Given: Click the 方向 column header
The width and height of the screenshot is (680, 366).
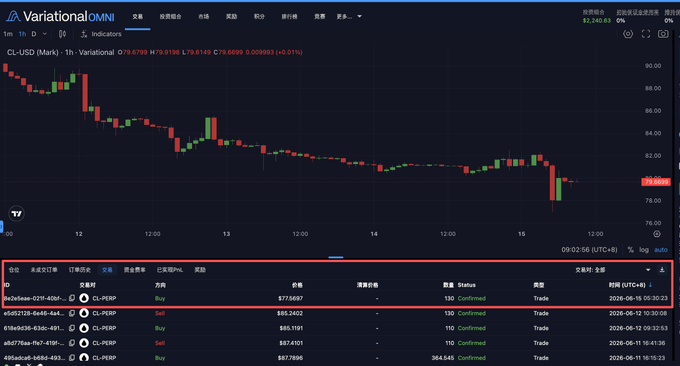Looking at the screenshot, I should (x=160, y=285).
